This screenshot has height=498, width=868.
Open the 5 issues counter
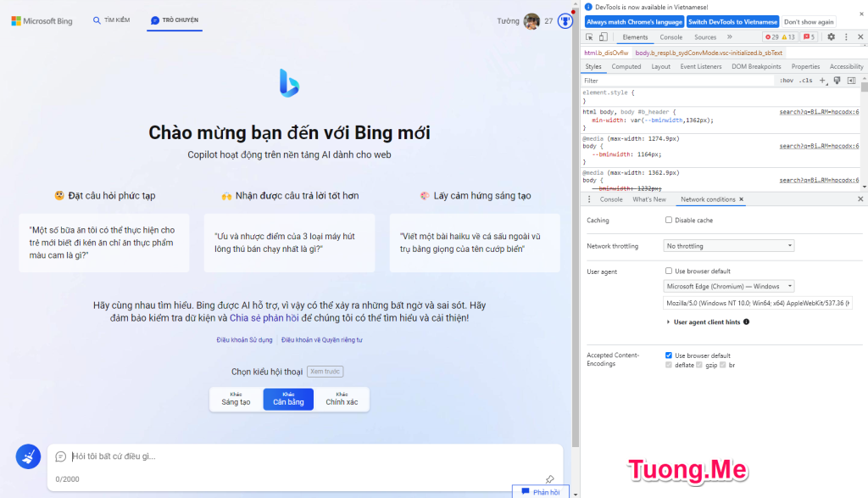[810, 37]
